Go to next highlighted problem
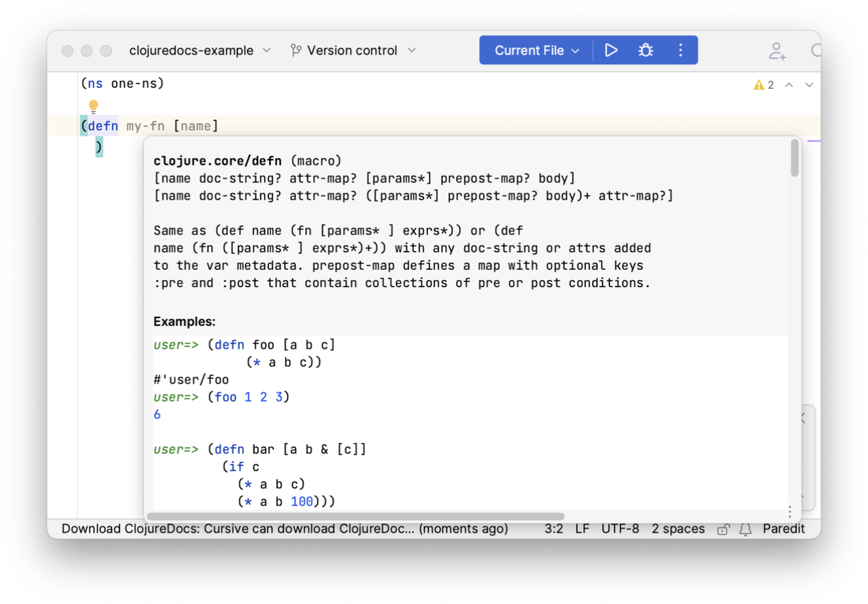The image size is (868, 604). (809, 85)
